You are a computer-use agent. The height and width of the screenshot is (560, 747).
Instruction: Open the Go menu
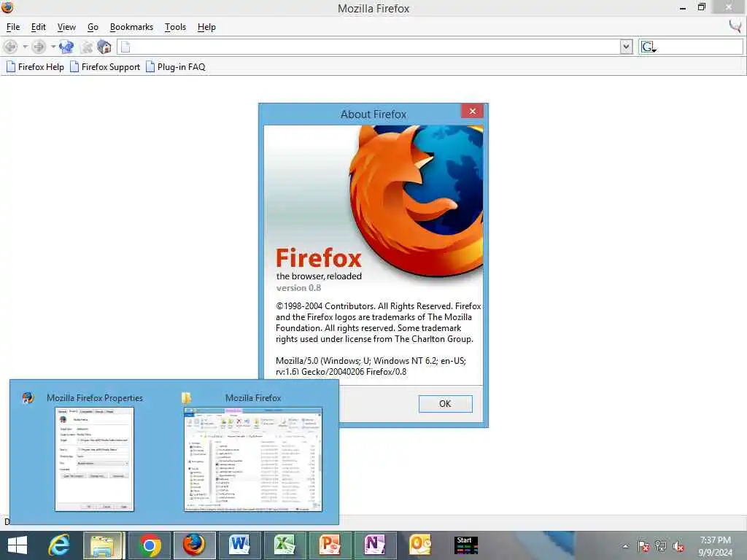tap(93, 27)
